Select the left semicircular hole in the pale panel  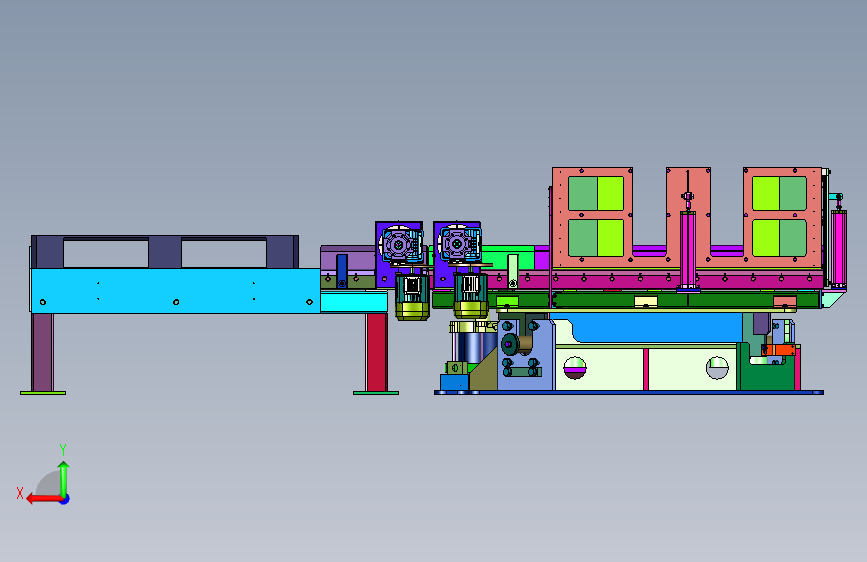tap(574, 368)
